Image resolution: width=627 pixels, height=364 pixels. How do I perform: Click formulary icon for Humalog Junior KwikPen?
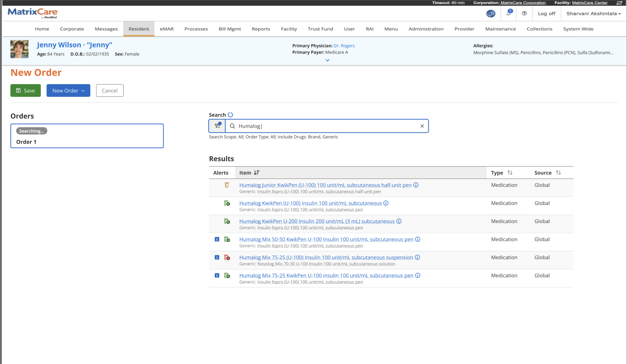click(227, 185)
